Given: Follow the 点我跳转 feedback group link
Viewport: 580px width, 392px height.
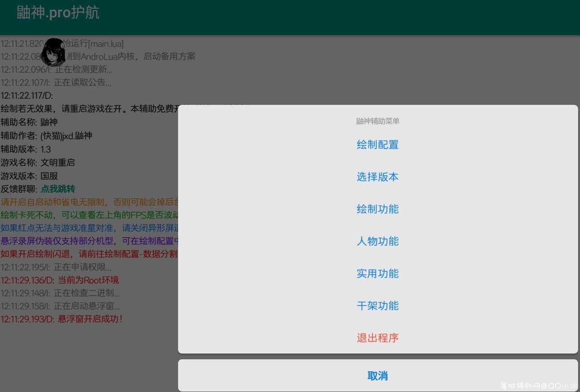Looking at the screenshot, I should pos(58,189).
